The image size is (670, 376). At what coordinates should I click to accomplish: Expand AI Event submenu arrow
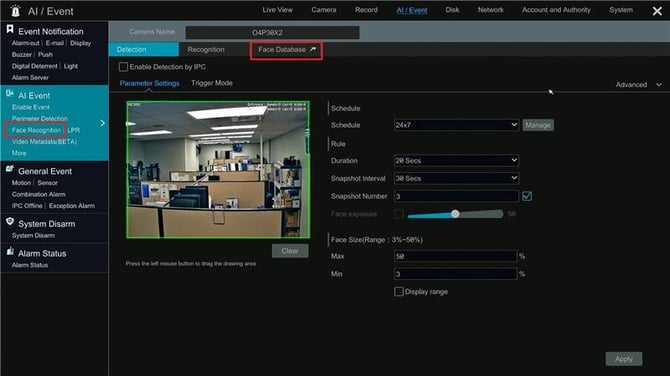(x=103, y=123)
